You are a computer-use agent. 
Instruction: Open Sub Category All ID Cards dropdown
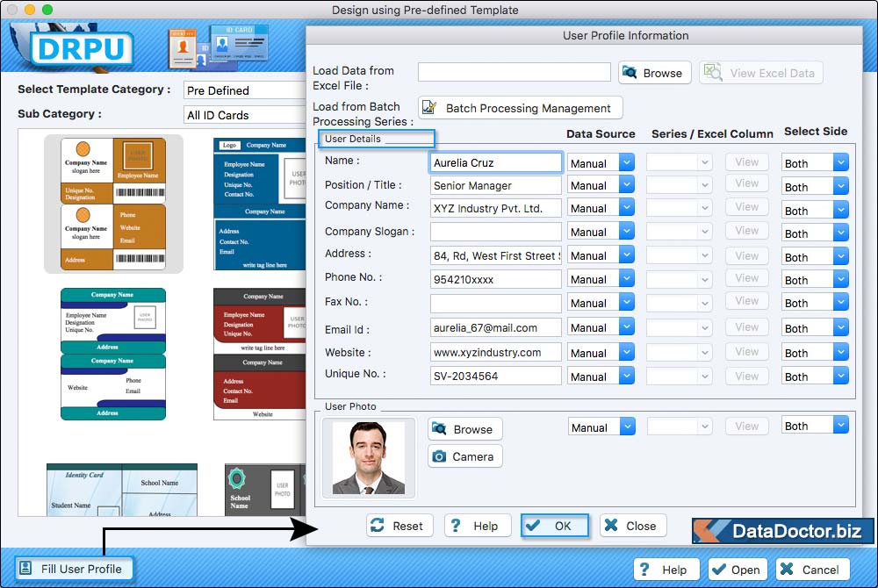coord(245,115)
